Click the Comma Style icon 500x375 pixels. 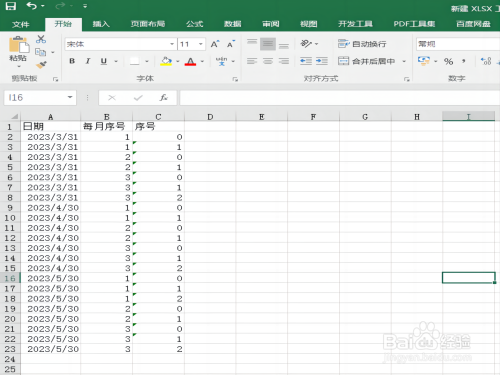[x=464, y=61]
